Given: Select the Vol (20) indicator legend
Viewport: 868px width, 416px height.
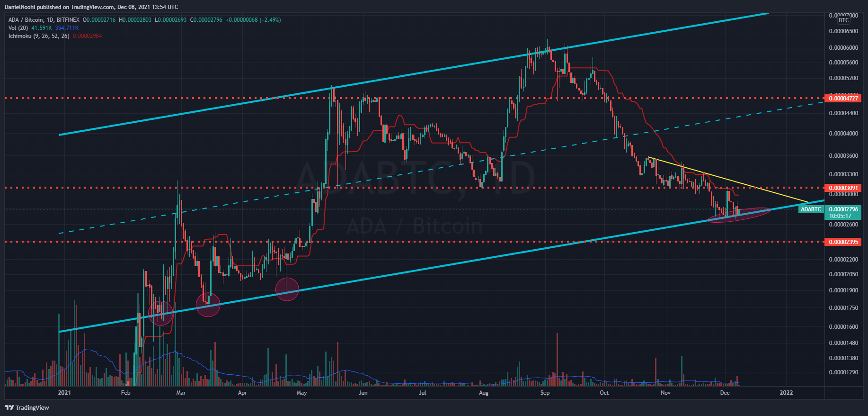Looking at the screenshot, I should [x=18, y=28].
